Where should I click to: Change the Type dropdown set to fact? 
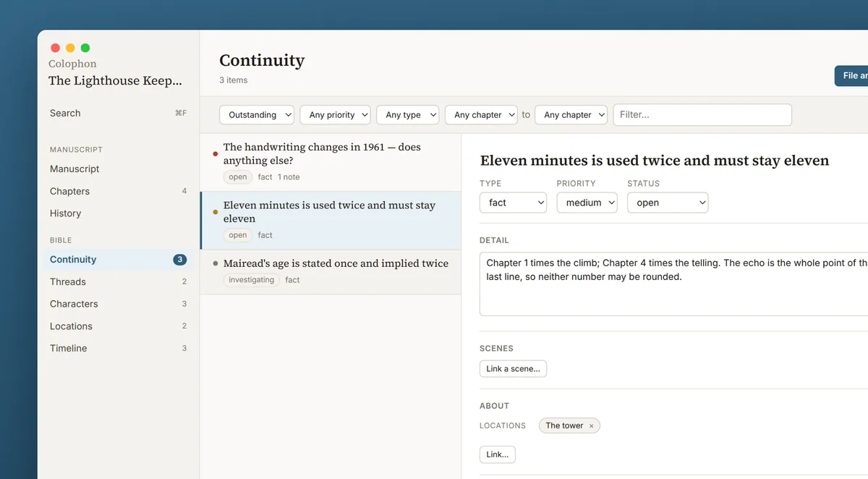(x=513, y=203)
